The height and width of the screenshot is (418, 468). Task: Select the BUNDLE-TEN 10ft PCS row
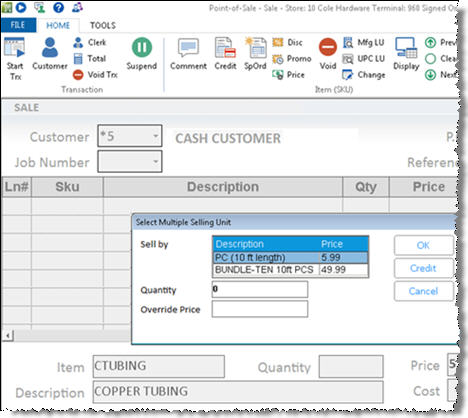pyautogui.click(x=290, y=270)
